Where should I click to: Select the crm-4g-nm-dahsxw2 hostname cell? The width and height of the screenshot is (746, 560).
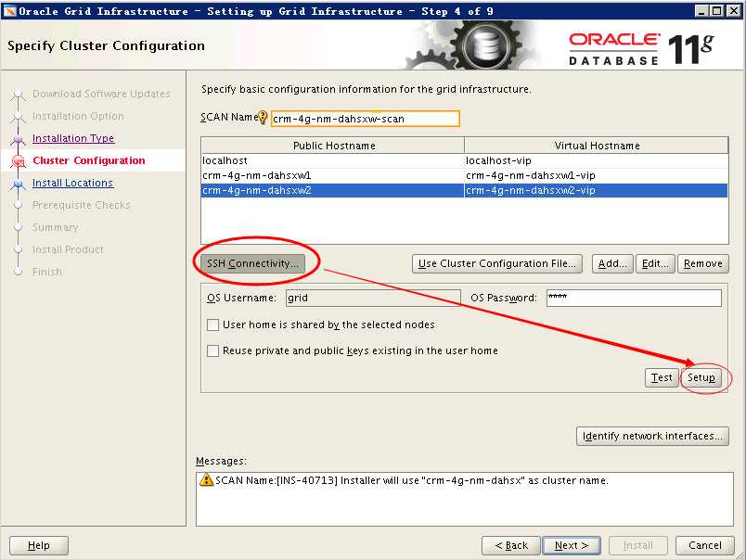coord(332,190)
